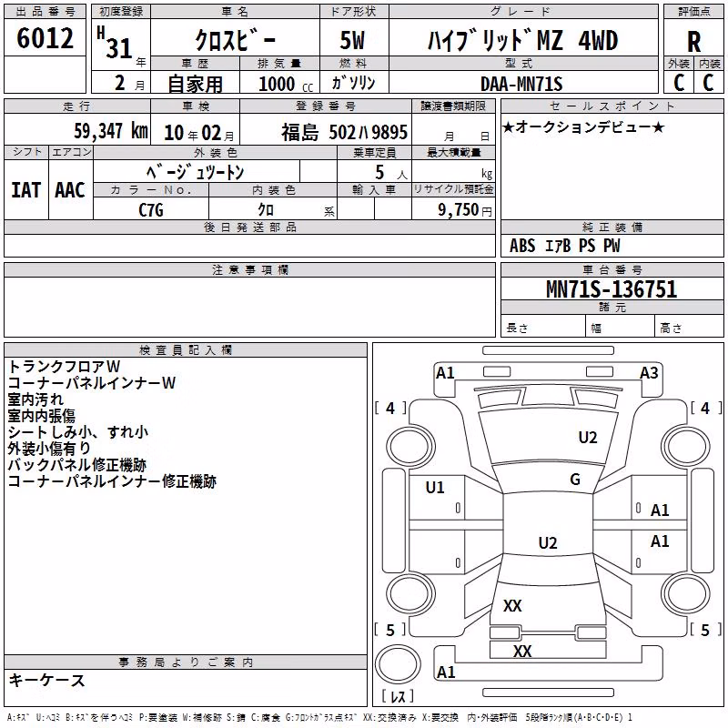
Task: Click the 幅 dimension field
Action: [x=620, y=328]
